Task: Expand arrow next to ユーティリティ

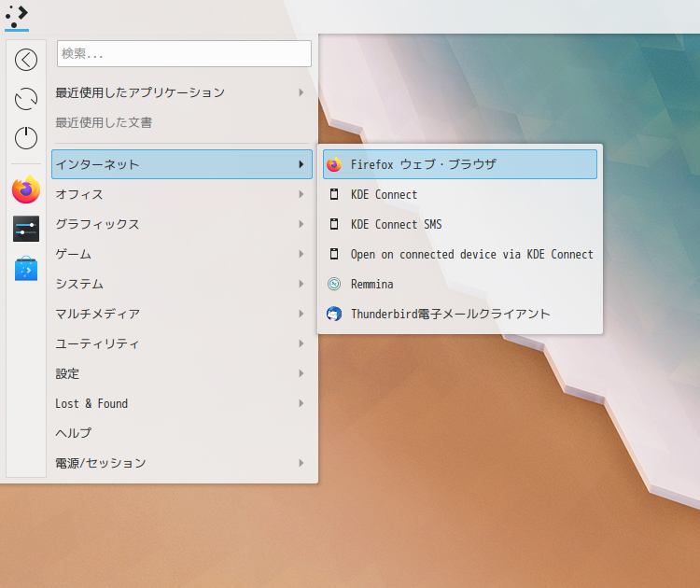Action: (301, 343)
